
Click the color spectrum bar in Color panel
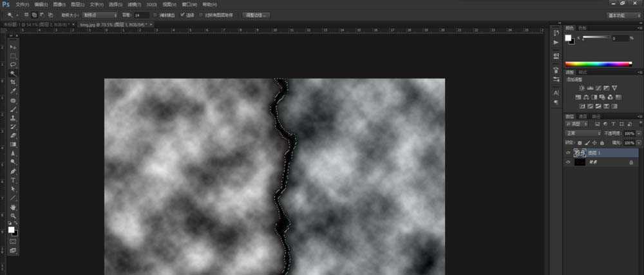[x=598, y=64]
